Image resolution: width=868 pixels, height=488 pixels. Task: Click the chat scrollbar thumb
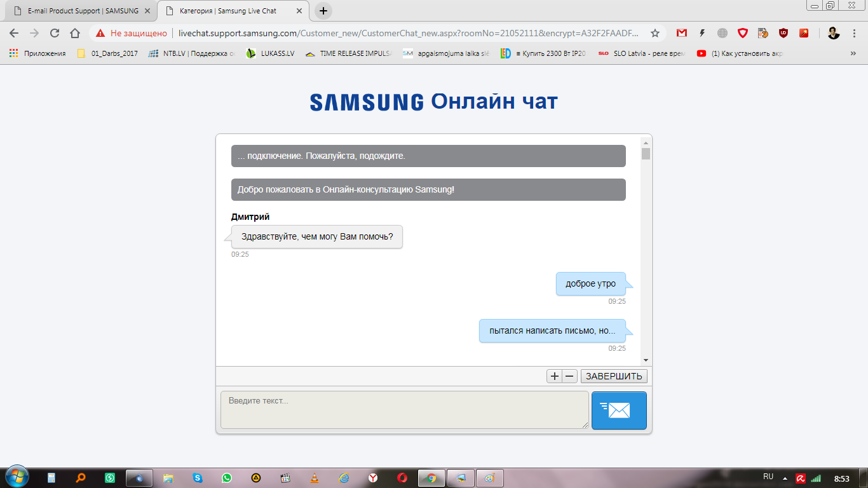646,154
